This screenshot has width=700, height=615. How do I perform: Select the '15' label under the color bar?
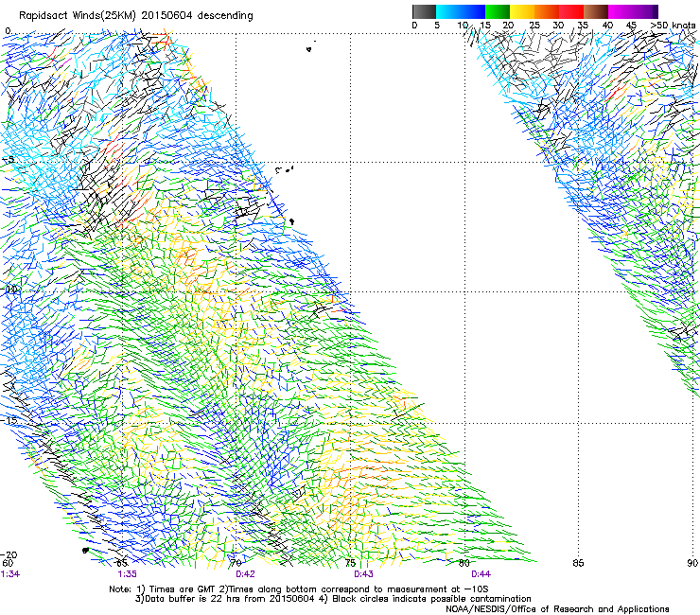point(485,25)
